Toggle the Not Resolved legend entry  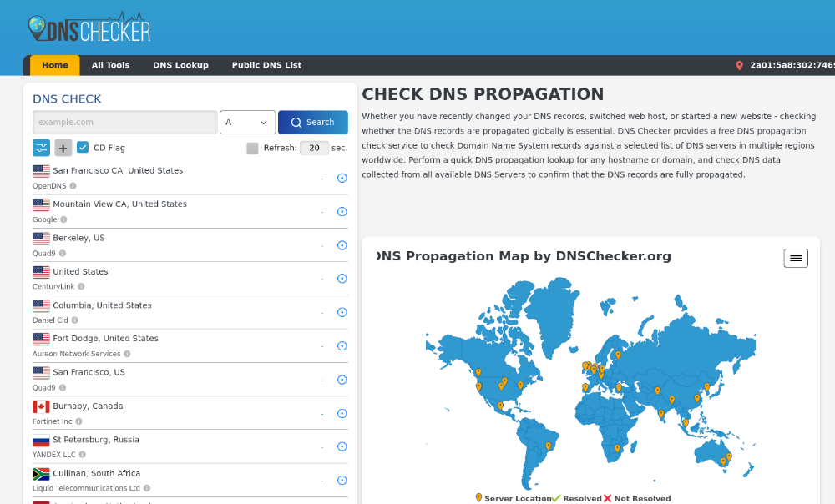click(637, 499)
